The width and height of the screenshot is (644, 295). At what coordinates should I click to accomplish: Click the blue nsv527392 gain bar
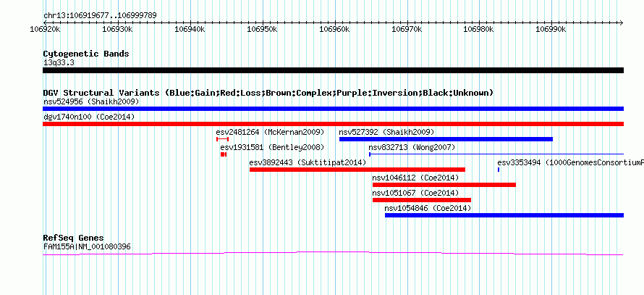446,139
